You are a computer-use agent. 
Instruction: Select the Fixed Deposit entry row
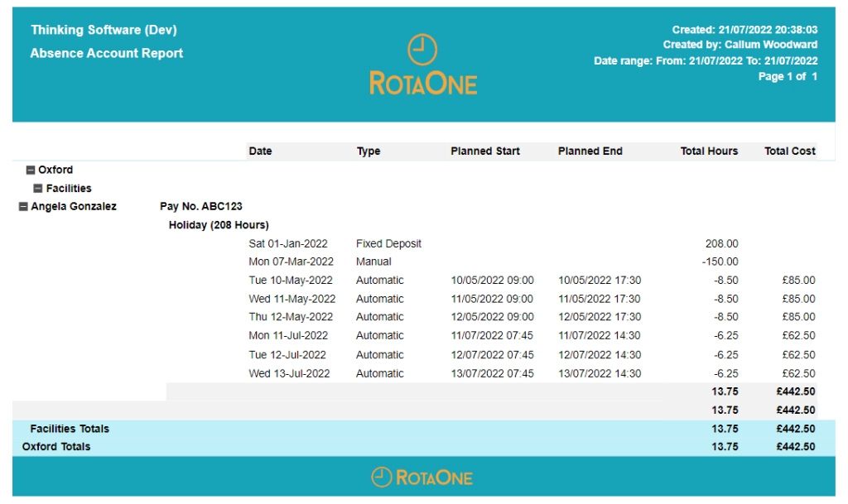pyautogui.click(x=388, y=244)
